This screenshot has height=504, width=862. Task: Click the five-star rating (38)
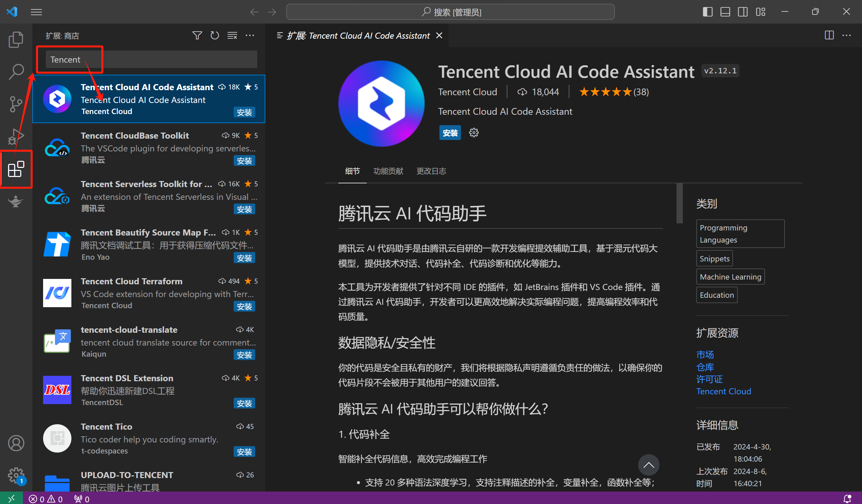click(x=614, y=92)
